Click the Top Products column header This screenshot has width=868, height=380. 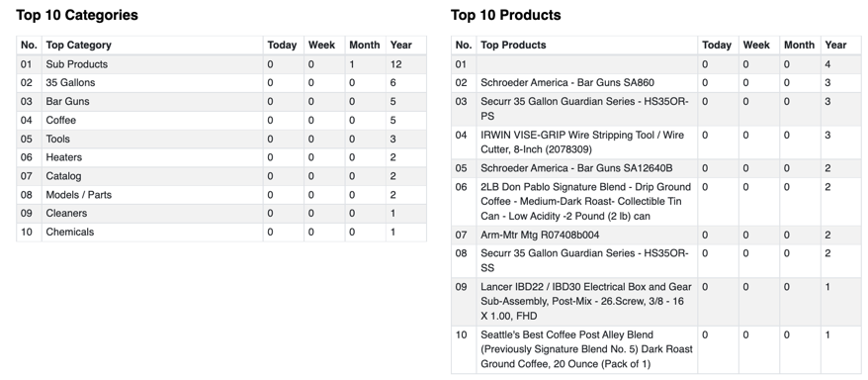pyautogui.click(x=513, y=45)
